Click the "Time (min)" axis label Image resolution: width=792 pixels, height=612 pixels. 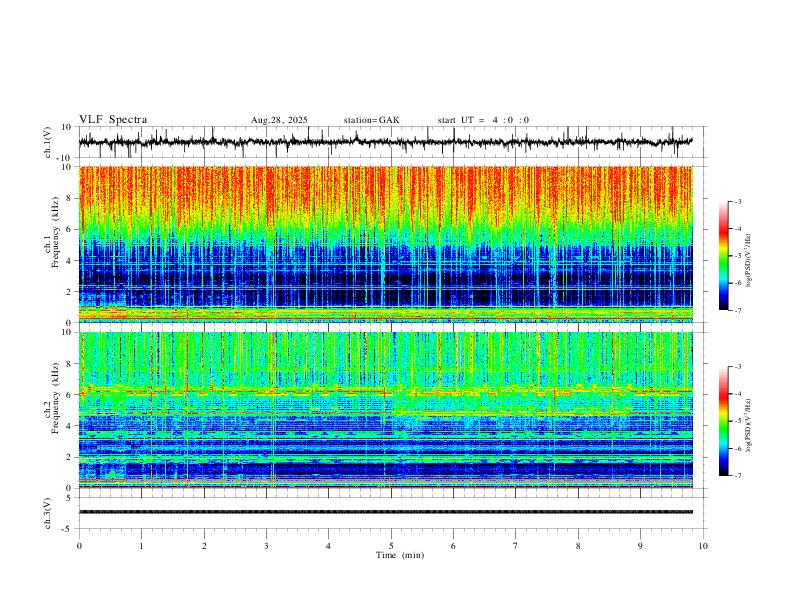pos(400,555)
